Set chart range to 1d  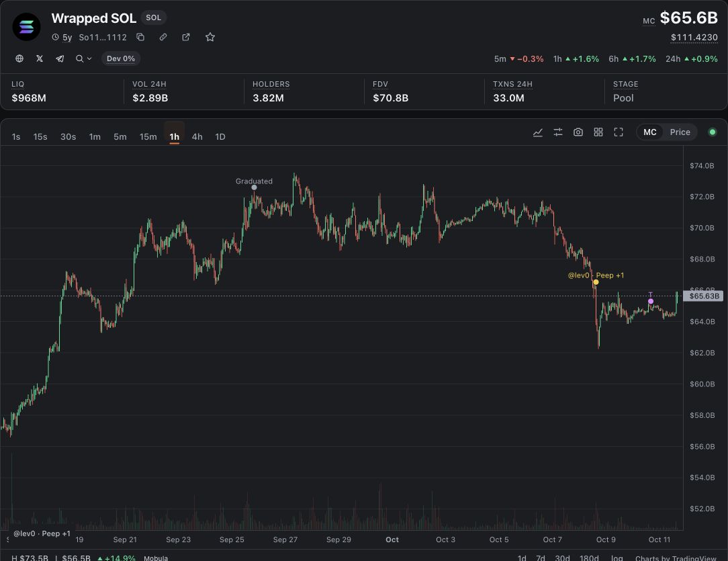click(x=522, y=558)
